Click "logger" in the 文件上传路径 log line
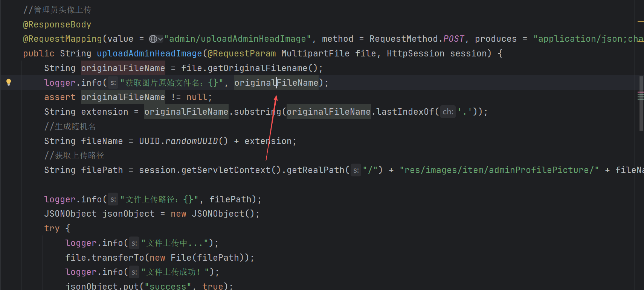Screen dimensions: 644x290 60,199
